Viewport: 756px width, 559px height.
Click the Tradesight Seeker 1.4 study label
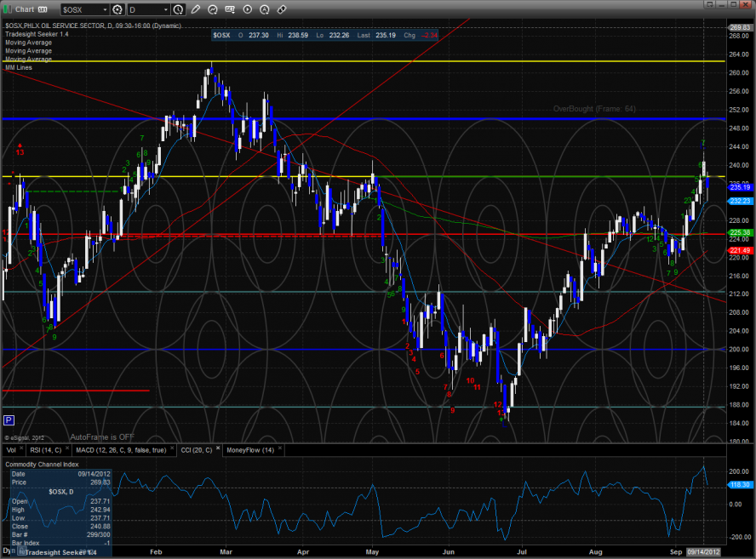pos(33,35)
